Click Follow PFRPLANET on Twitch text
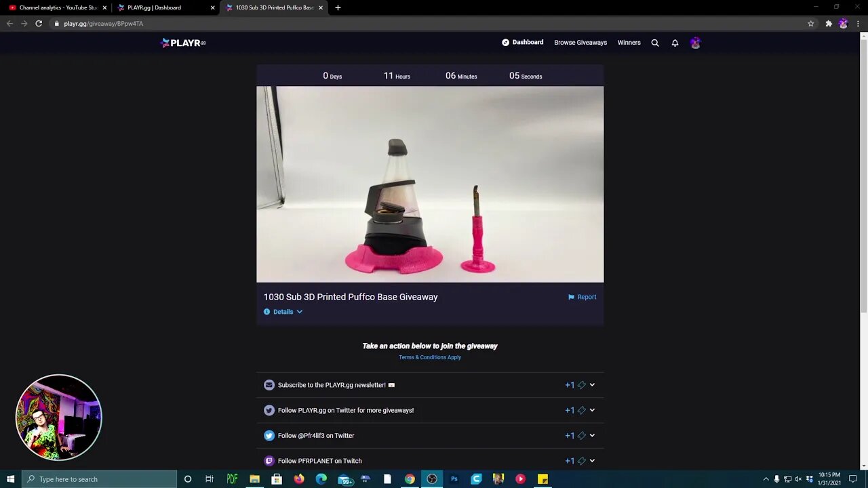 click(319, 461)
